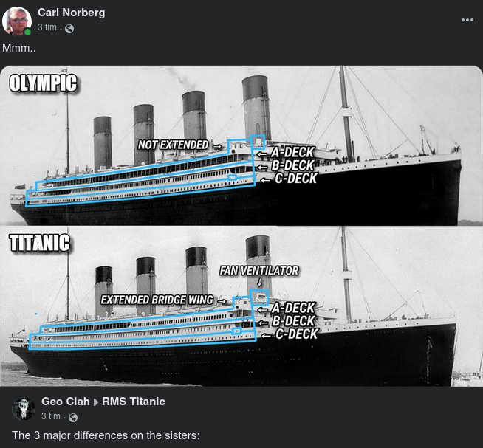
Task: Click the FAN VENTILATOR label in the image
Action: click(259, 271)
